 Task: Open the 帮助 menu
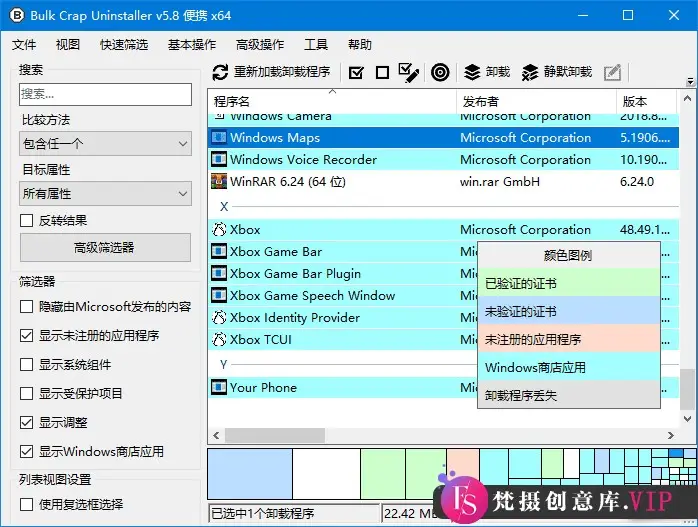360,45
